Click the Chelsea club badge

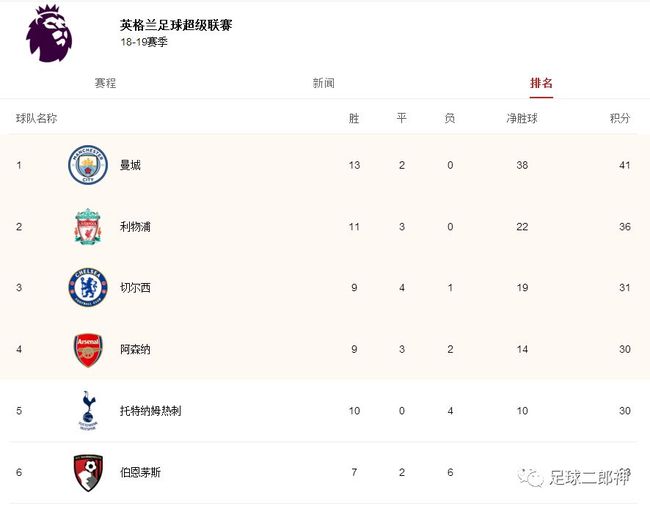pyautogui.click(x=88, y=288)
